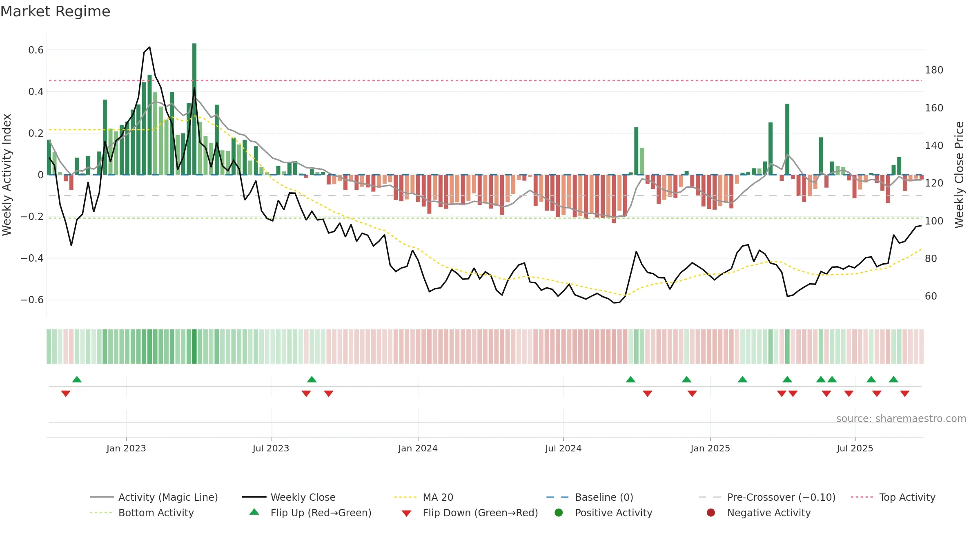Click the green triangle icon beside Flip Up legend

pyautogui.click(x=254, y=512)
